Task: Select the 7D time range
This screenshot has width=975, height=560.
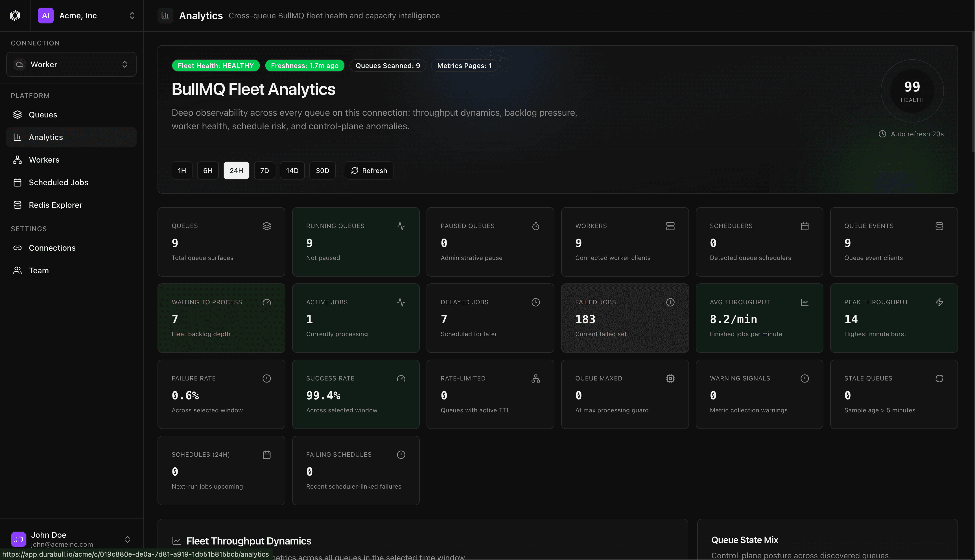Action: coord(264,170)
